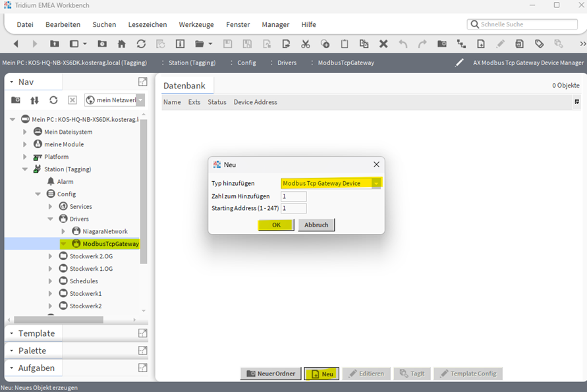Viewport: 587px width, 392px height.
Task: Open the Suchen menu
Action: tap(104, 24)
